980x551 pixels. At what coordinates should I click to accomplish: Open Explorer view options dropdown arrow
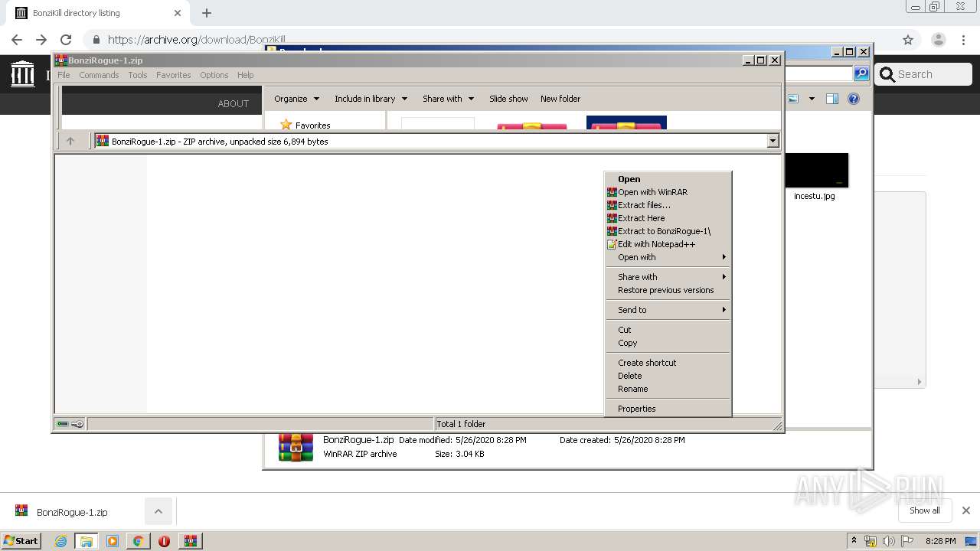click(x=812, y=99)
